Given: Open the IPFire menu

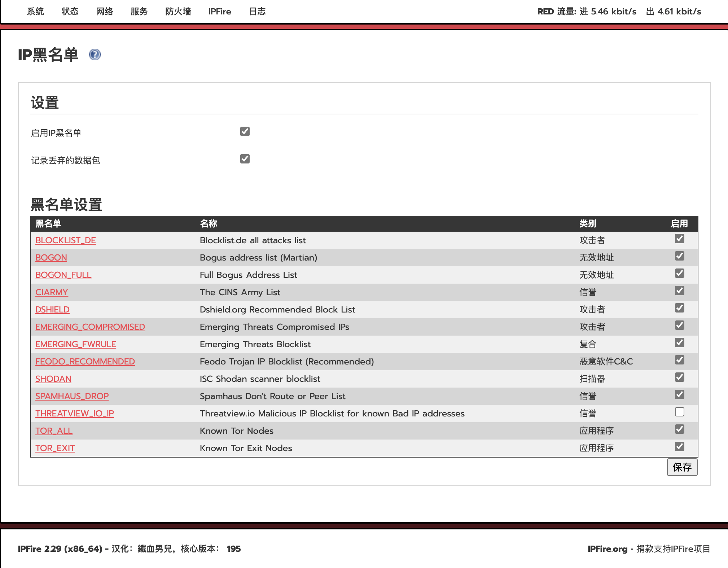Looking at the screenshot, I should [x=219, y=12].
